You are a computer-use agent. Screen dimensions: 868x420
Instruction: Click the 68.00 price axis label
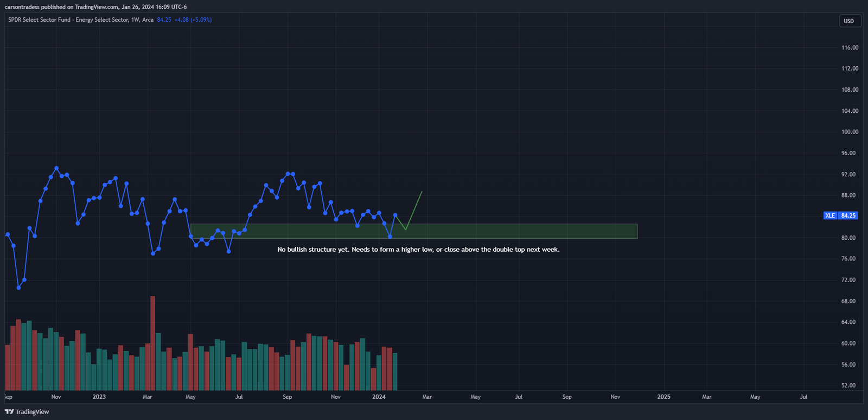pyautogui.click(x=848, y=301)
